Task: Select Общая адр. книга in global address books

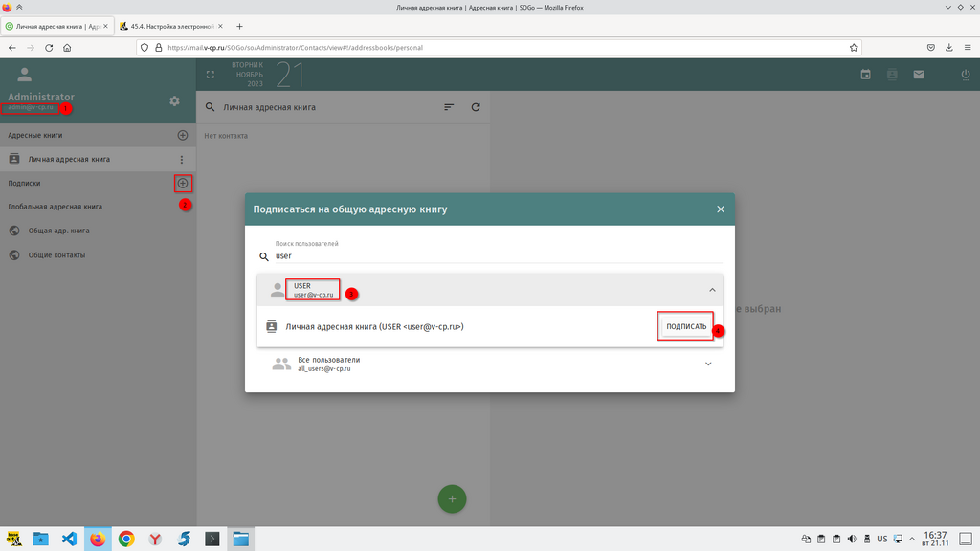Action: (59, 231)
